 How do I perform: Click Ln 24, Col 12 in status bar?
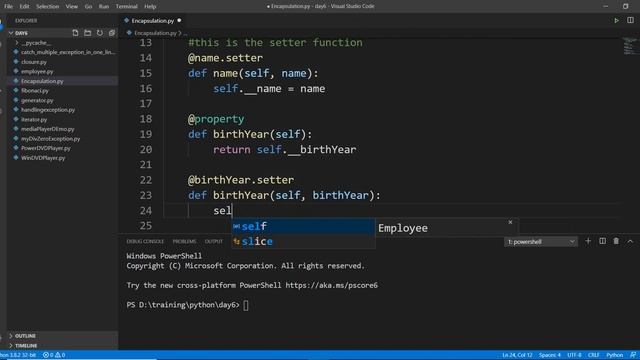click(517, 355)
